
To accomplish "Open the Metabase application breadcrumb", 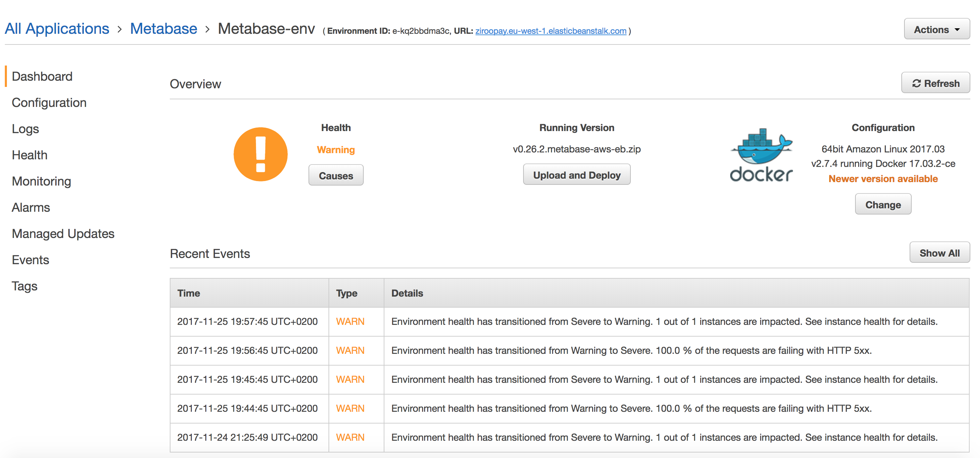I will click(x=164, y=29).
